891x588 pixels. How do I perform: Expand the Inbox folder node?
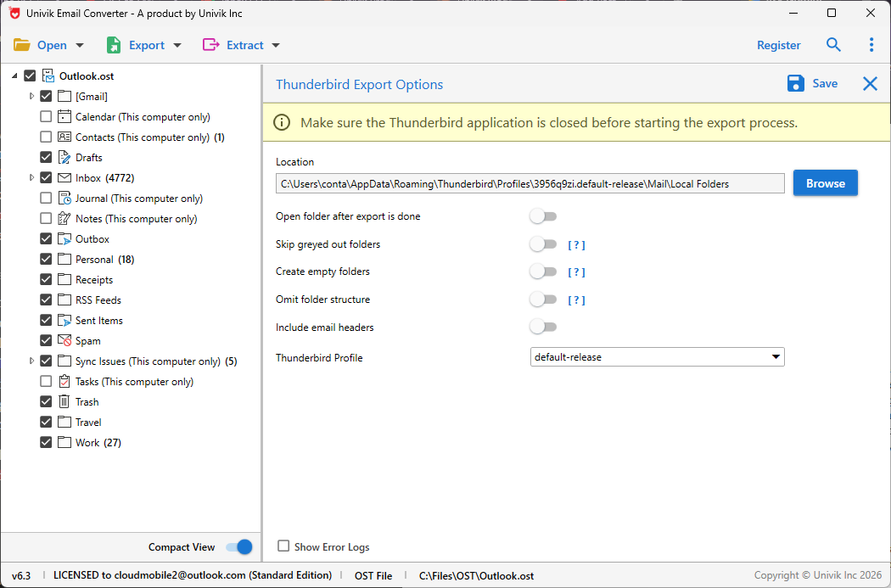(x=32, y=178)
